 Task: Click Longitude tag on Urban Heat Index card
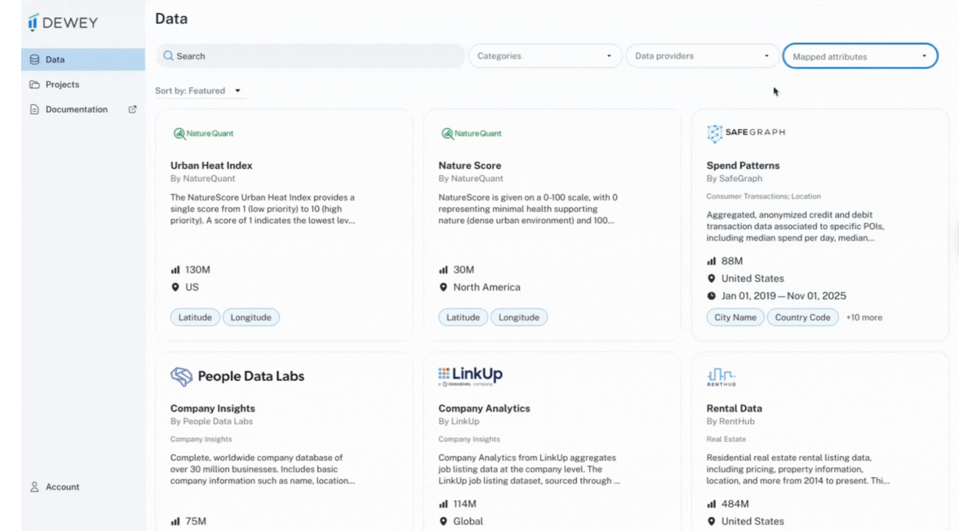251,317
